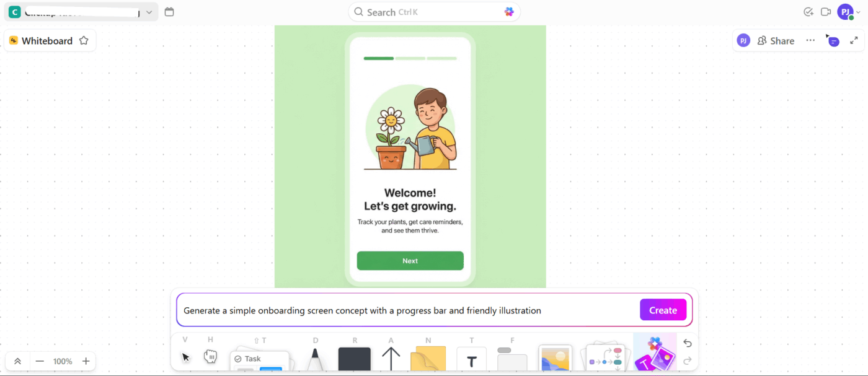Favorite the Whiteboard using the star
Screen dimensions: 868x376
coord(84,40)
